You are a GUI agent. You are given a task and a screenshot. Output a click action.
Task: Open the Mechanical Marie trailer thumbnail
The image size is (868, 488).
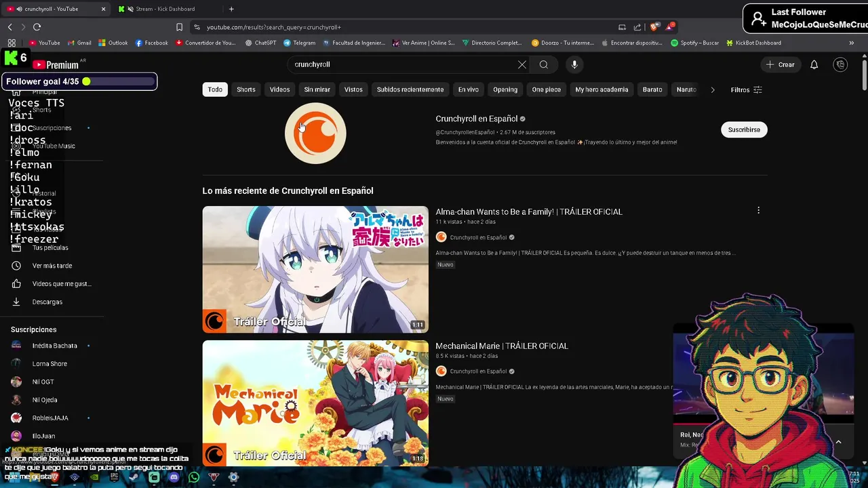point(315,403)
